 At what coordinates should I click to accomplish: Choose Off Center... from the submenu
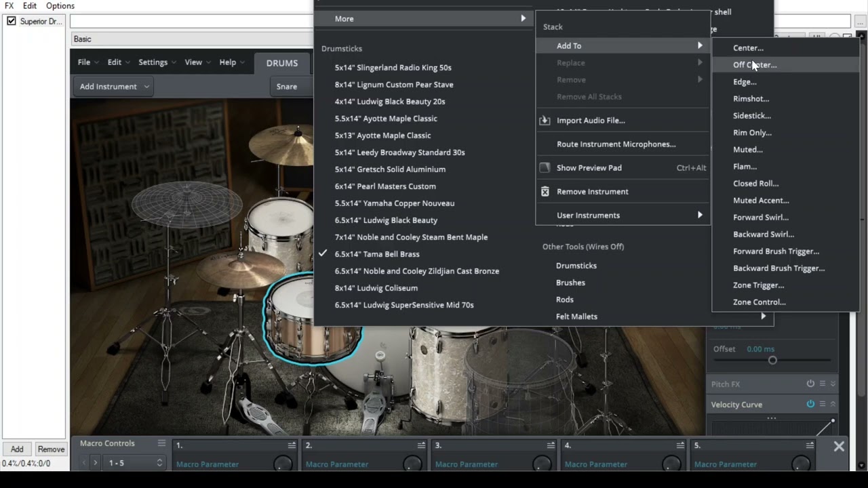[785, 64]
